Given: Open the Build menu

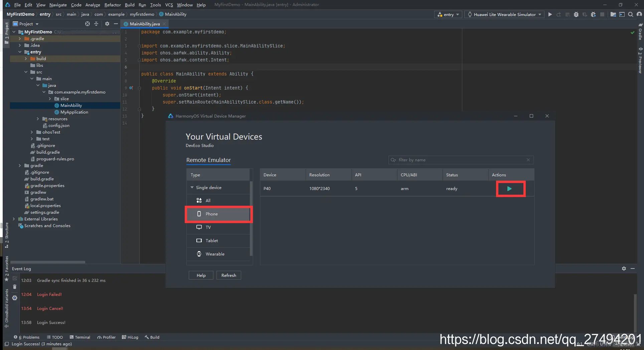Looking at the screenshot, I should tap(130, 5).
